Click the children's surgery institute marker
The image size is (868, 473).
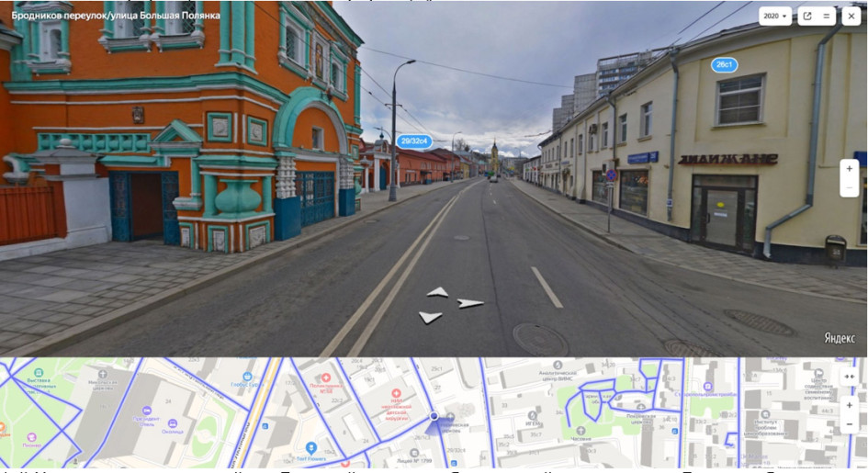point(396,393)
